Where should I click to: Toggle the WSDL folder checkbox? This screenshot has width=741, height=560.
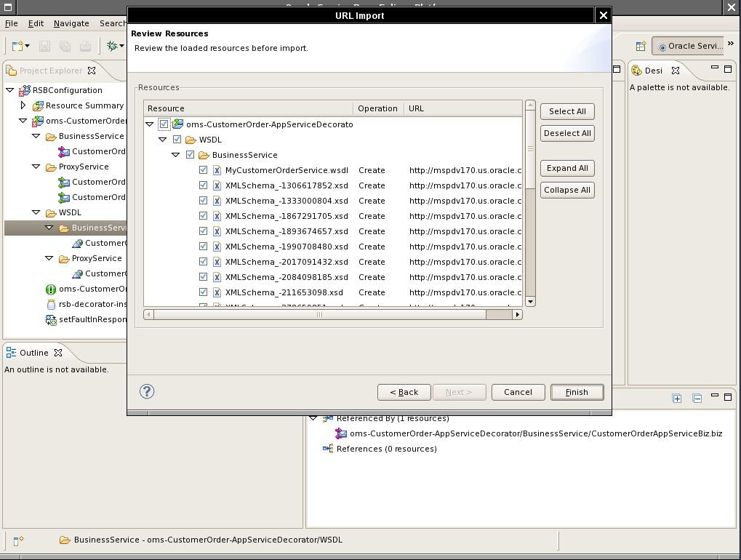pos(177,140)
